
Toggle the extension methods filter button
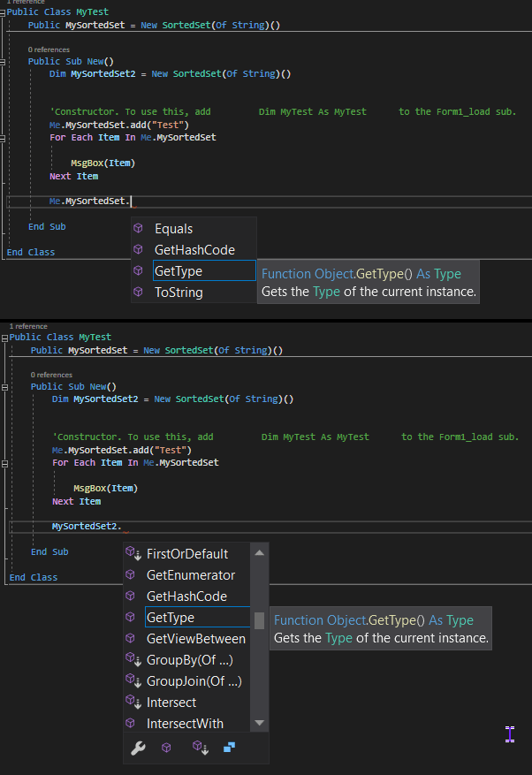tap(200, 748)
